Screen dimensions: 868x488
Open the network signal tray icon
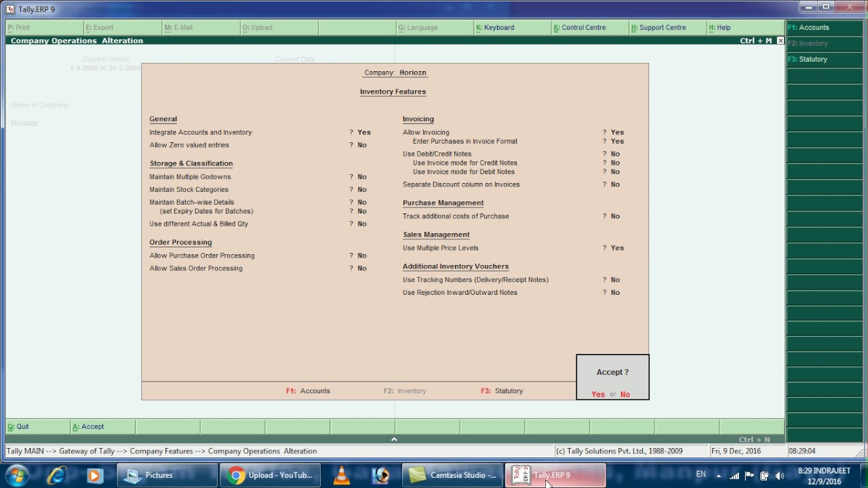point(734,476)
